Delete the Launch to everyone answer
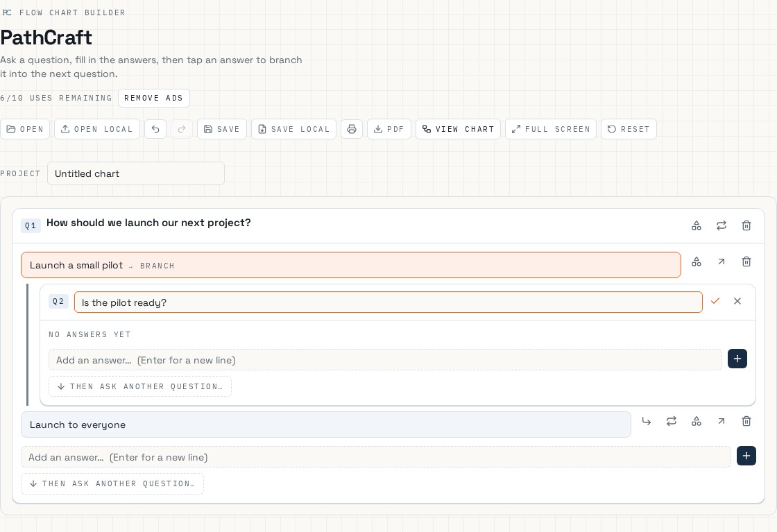The image size is (777, 532). coord(746,421)
